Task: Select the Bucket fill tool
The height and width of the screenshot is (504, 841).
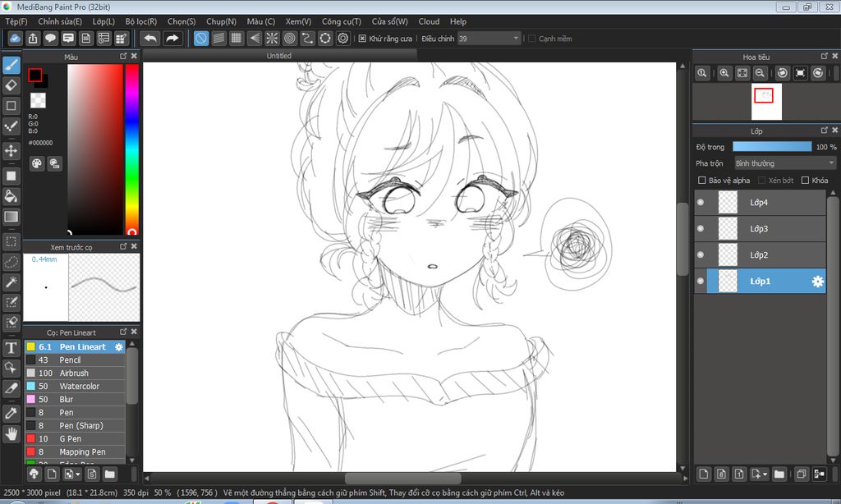Action: [11, 195]
